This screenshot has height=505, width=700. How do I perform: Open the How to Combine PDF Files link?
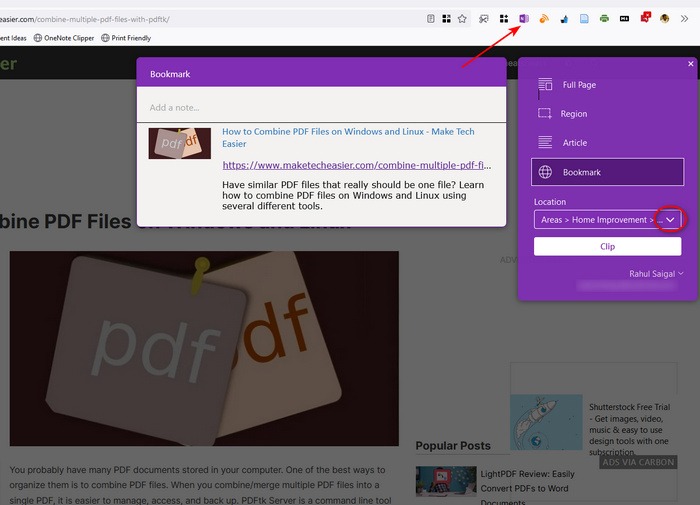pyautogui.click(x=348, y=138)
